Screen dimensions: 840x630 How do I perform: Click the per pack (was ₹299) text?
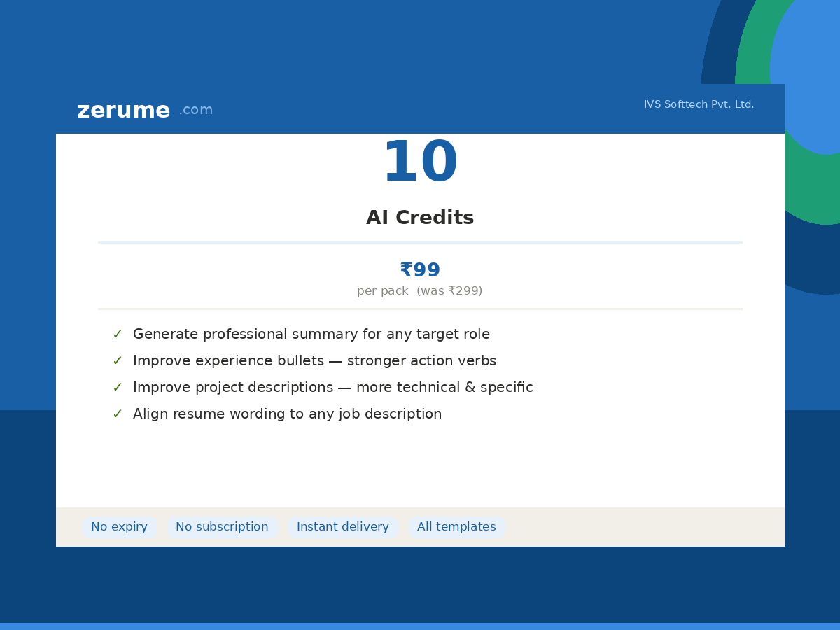click(420, 291)
